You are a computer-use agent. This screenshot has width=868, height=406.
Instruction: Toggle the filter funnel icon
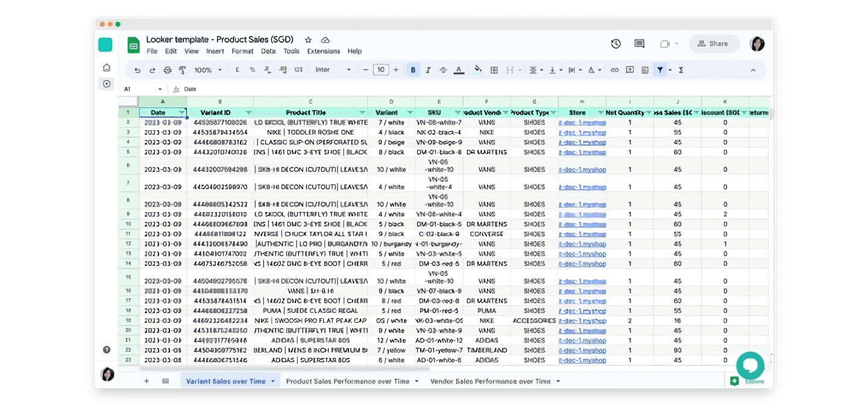tap(660, 70)
